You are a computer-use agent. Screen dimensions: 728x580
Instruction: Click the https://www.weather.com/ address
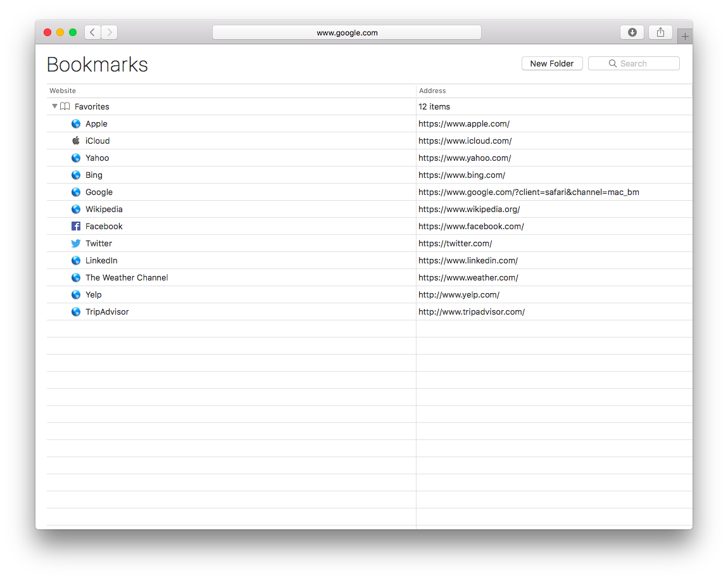[x=468, y=278]
